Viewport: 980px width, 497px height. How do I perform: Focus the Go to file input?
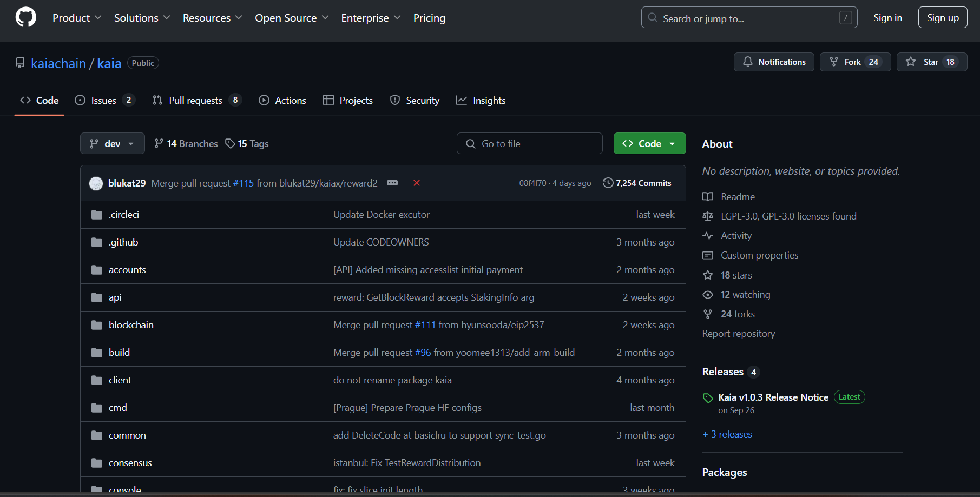530,143
